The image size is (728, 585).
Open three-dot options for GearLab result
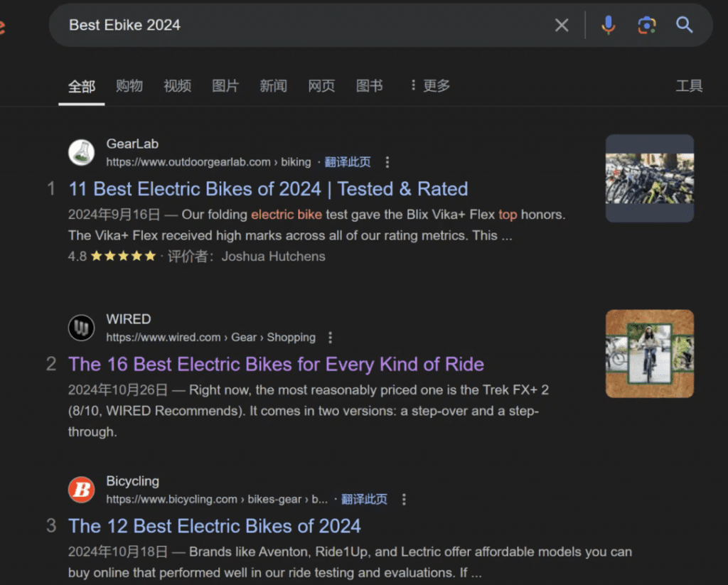[x=387, y=162]
